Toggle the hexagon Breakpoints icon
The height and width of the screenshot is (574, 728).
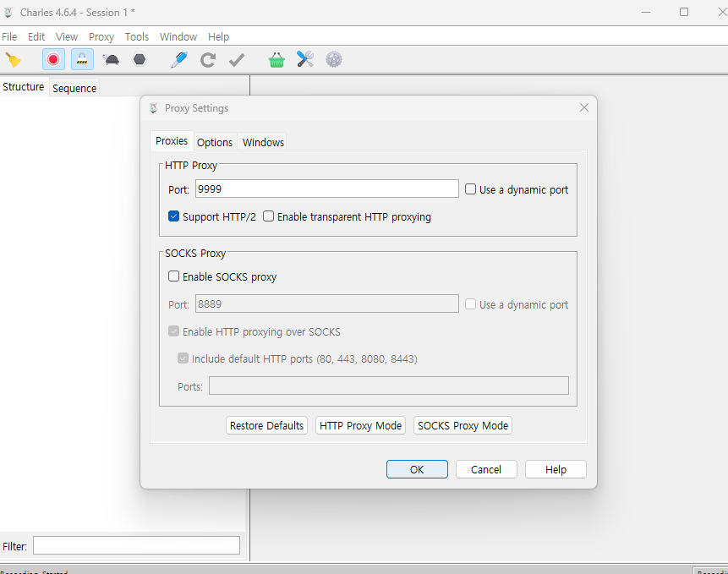click(140, 59)
